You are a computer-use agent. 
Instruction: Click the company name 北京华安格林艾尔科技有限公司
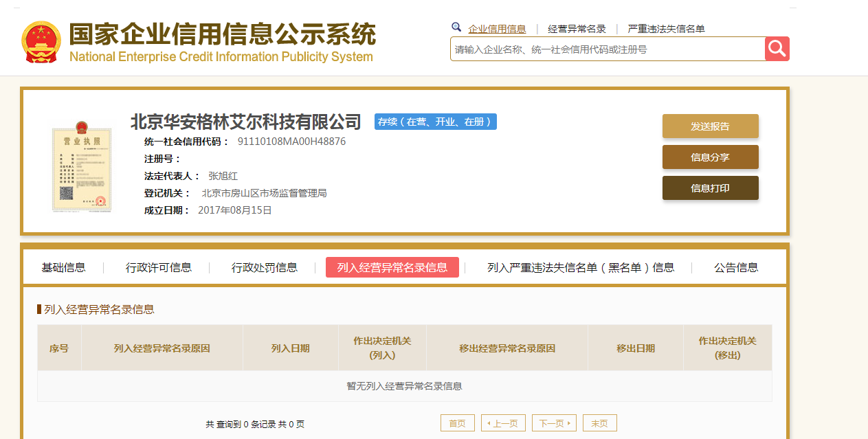pos(246,122)
